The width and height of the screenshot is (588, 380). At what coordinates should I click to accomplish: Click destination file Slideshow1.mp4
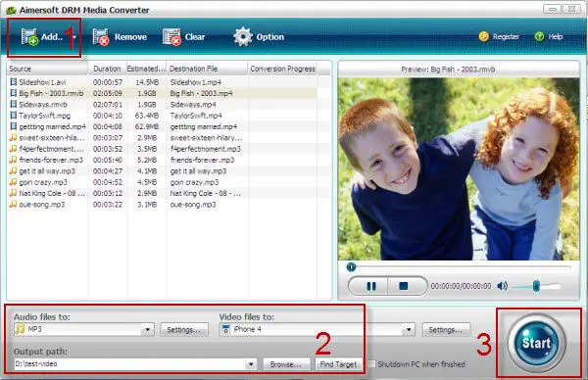(195, 82)
